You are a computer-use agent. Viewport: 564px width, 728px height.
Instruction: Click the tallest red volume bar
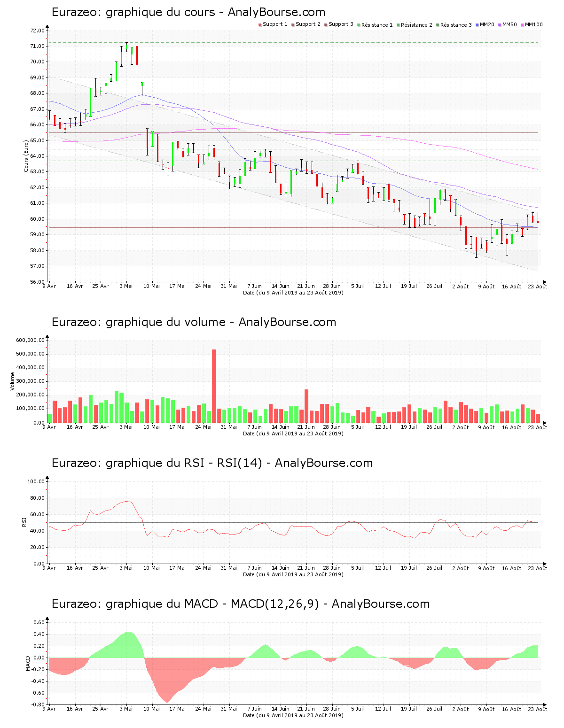click(214, 386)
